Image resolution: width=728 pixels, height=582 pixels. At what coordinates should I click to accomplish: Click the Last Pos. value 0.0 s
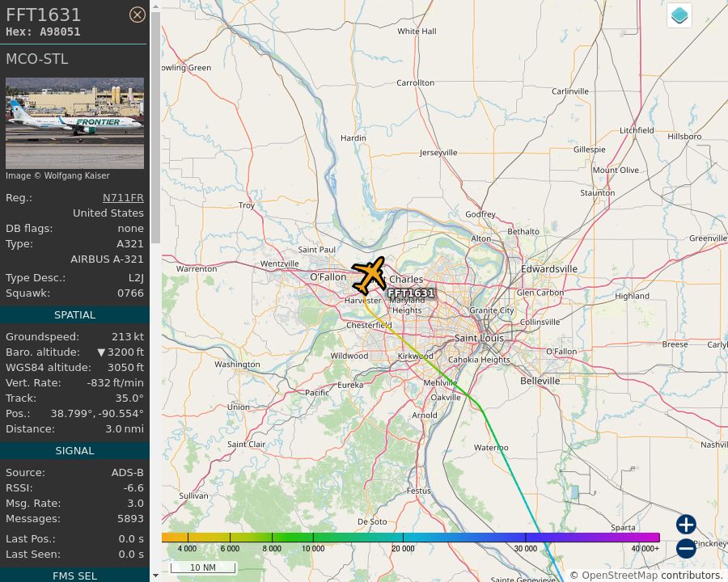[131, 539]
